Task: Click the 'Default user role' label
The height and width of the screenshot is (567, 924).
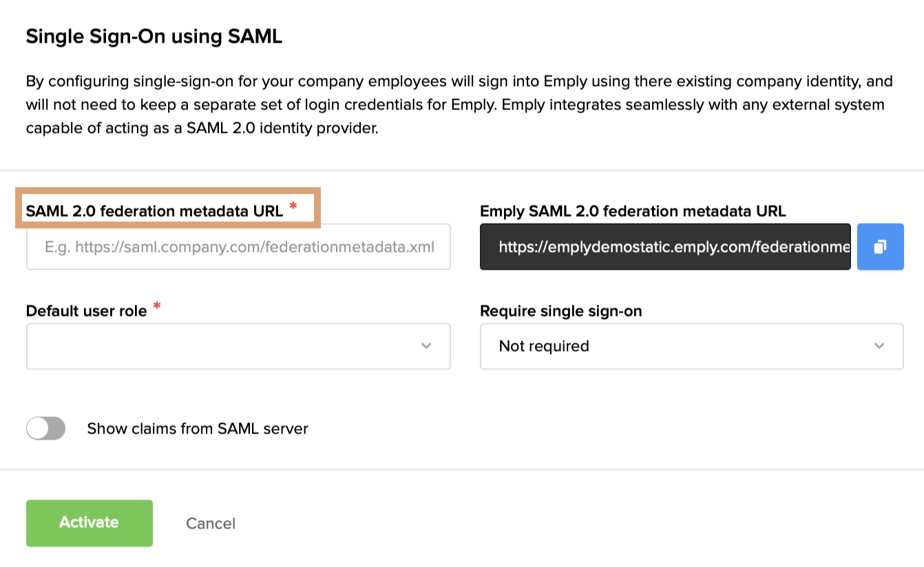Action: pyautogui.click(x=87, y=311)
